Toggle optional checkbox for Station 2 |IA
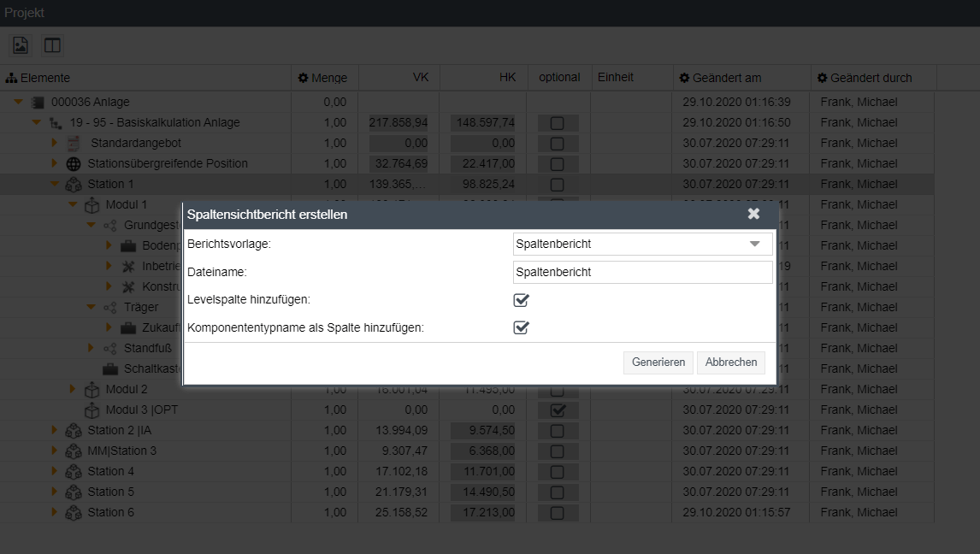980x554 pixels. pyautogui.click(x=557, y=431)
